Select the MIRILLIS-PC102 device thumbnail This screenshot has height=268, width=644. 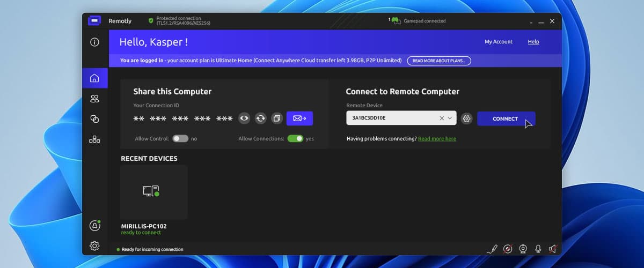154,192
